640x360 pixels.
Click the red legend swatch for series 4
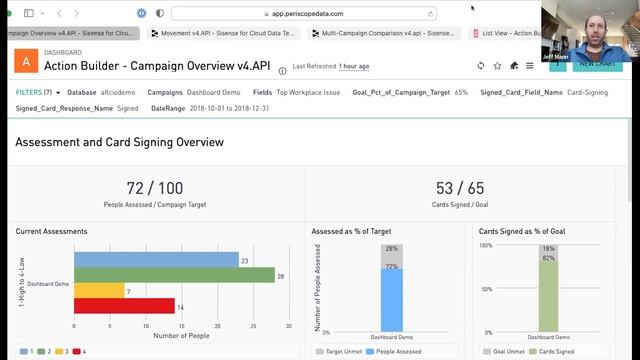76,351
